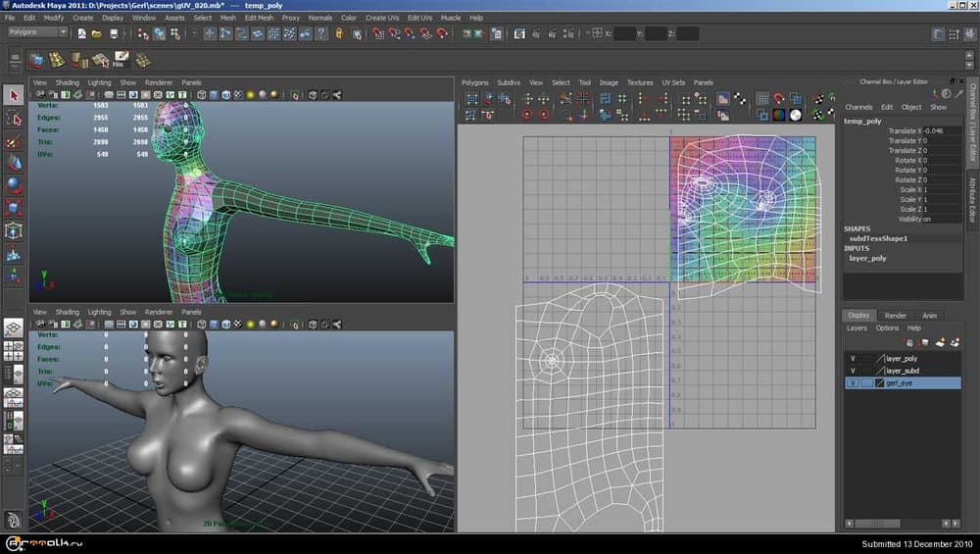980x554 pixels.
Task: Select the arrow Select tool in toolbox
Action: point(13,95)
